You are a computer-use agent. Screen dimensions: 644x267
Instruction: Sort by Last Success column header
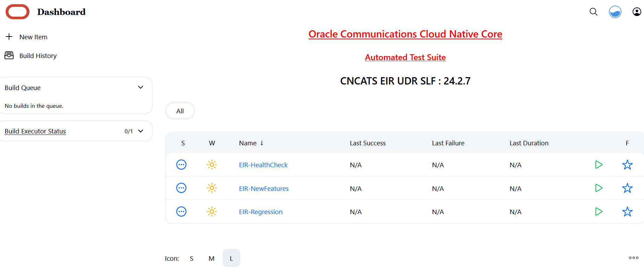tap(368, 143)
